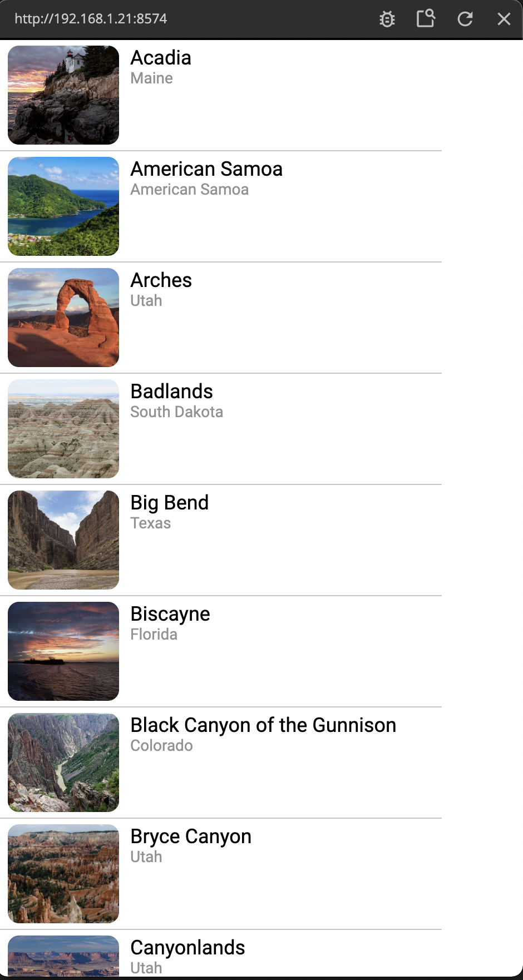The image size is (523, 980).
Task: Tap the Arches rock arch image
Action: point(63,318)
